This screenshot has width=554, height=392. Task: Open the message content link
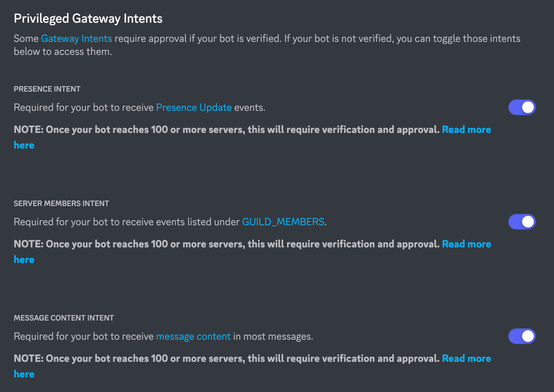[193, 336]
